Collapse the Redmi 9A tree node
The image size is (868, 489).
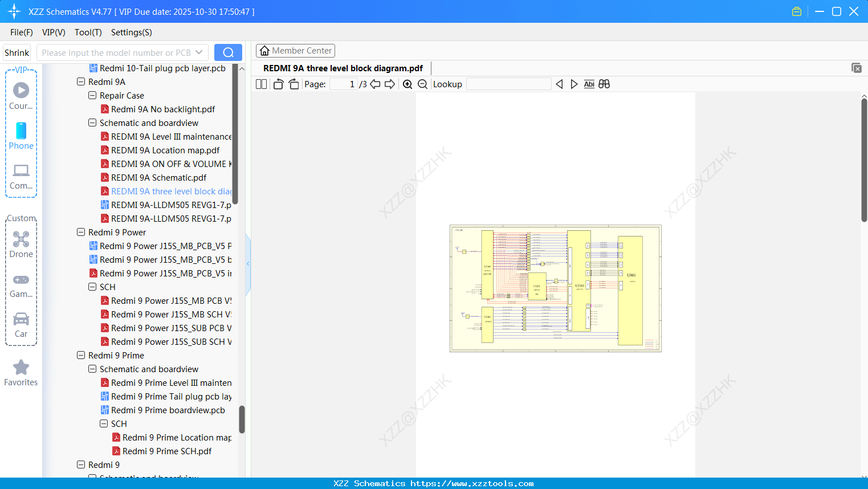80,81
